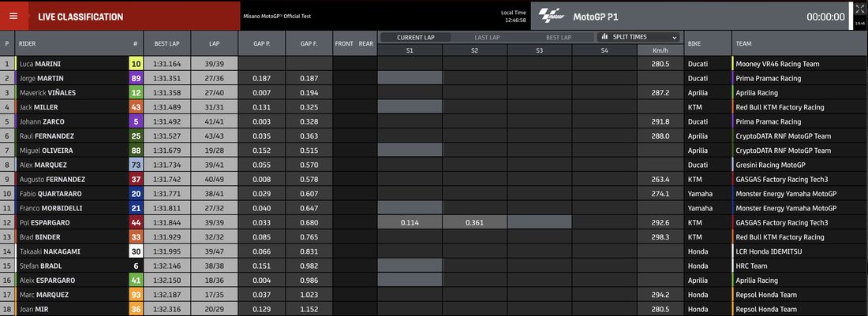Click the Live Classification heading
This screenshot has width=868, height=316.
pyautogui.click(x=80, y=17)
